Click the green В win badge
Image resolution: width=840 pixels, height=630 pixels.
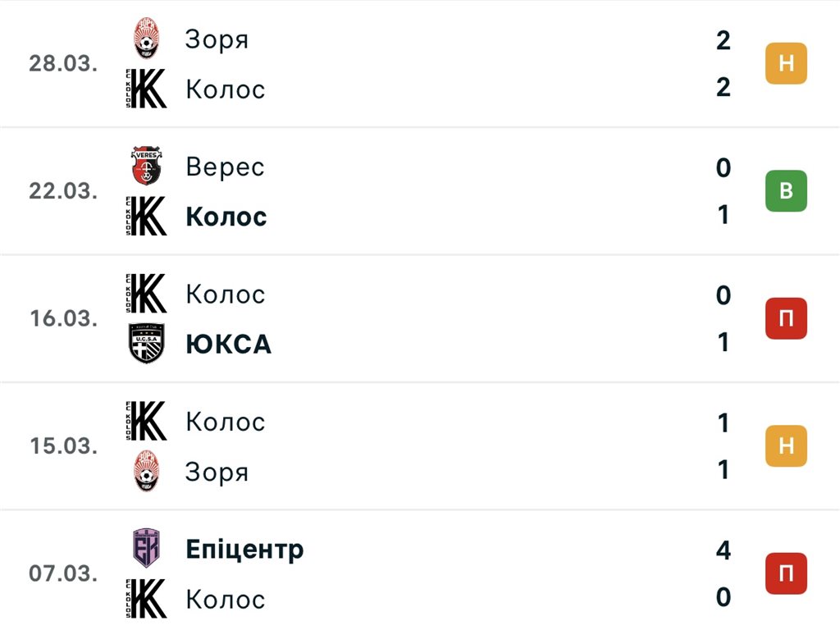[x=786, y=191]
